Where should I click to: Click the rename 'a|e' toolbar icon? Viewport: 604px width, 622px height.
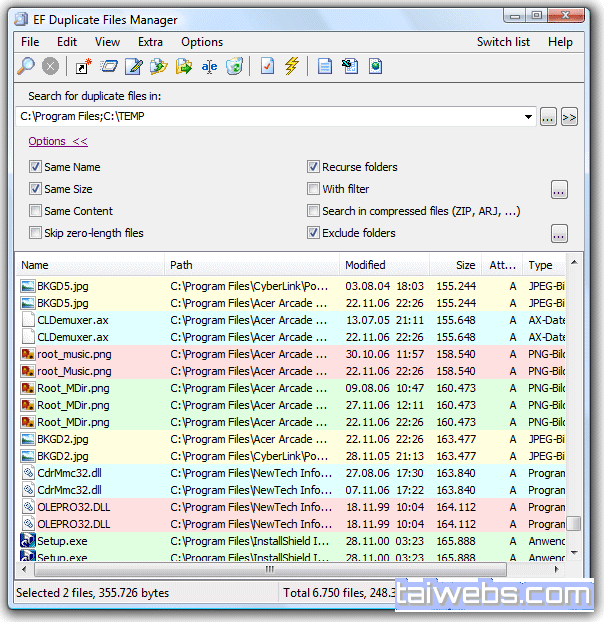tap(209, 67)
